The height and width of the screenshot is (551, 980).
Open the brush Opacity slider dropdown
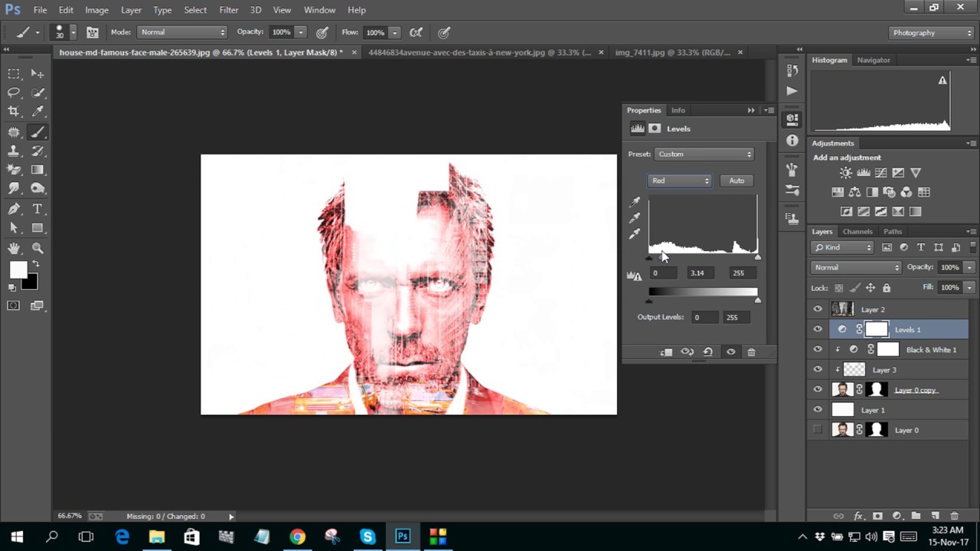[x=301, y=32]
